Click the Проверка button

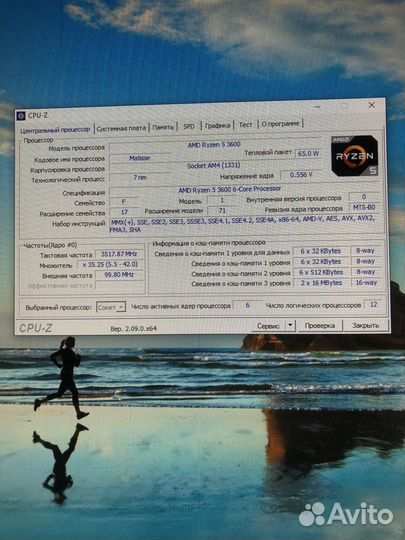pyautogui.click(x=320, y=325)
